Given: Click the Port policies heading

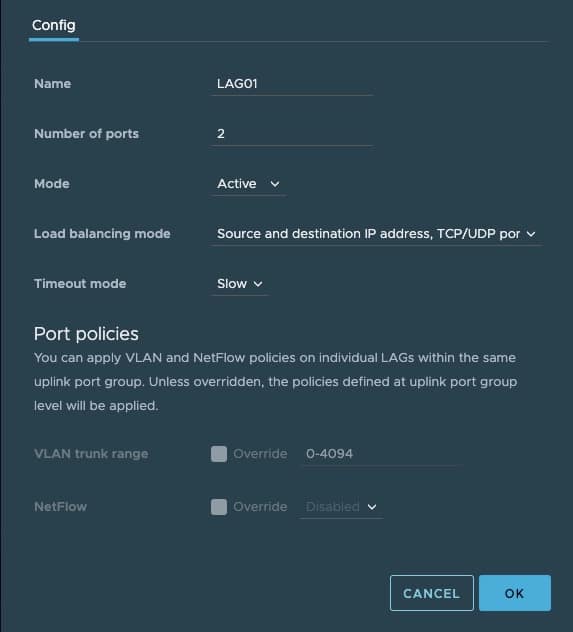Looking at the screenshot, I should (x=86, y=334).
